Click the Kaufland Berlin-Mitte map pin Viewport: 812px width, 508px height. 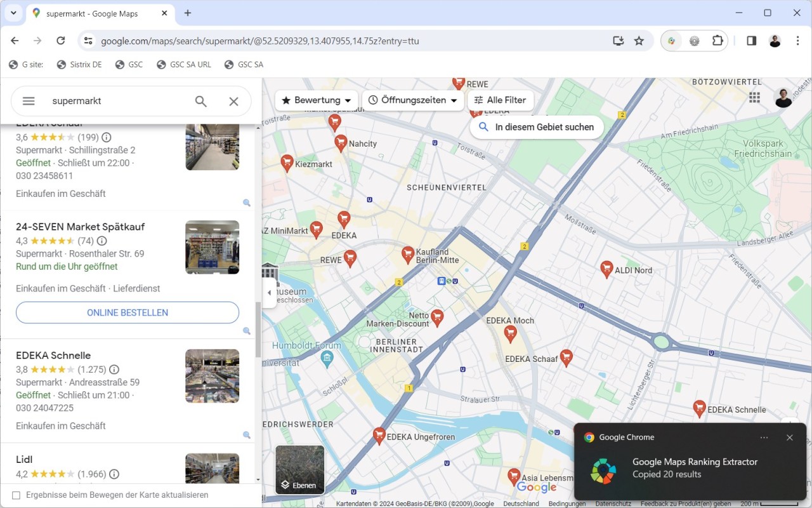pyautogui.click(x=409, y=255)
